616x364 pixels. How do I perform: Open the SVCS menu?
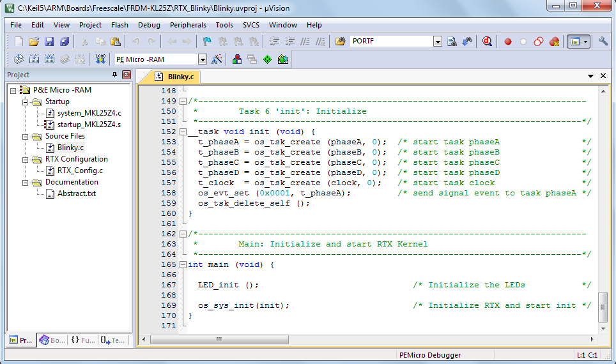point(251,25)
